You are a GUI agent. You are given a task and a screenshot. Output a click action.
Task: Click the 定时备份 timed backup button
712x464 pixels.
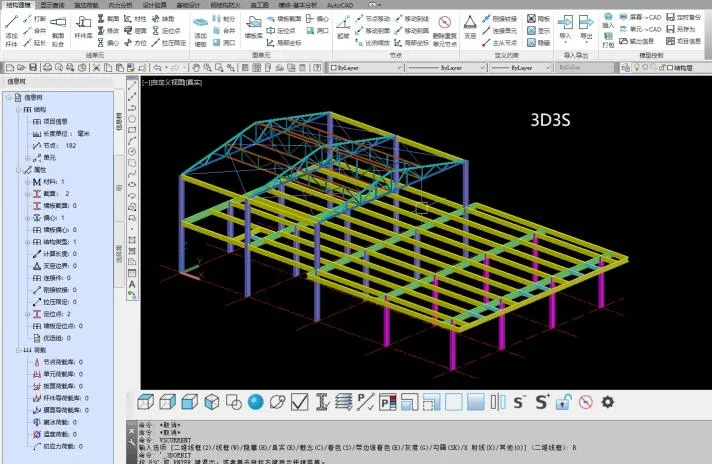tap(683, 17)
